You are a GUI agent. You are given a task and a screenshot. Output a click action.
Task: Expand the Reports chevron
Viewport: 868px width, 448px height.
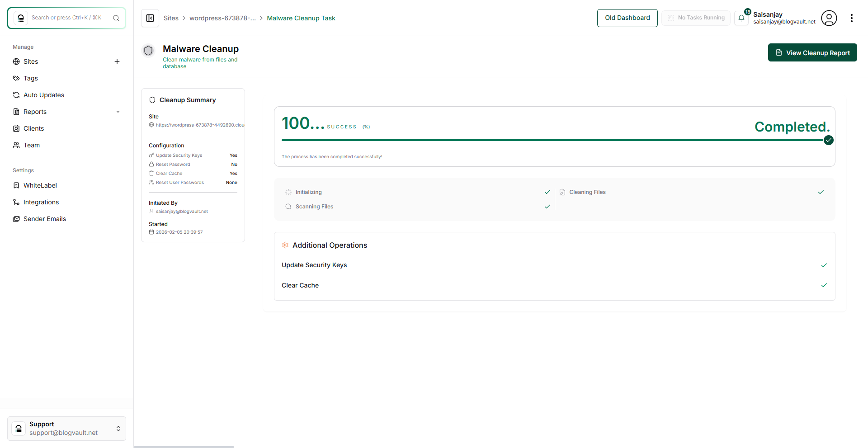pos(118,112)
